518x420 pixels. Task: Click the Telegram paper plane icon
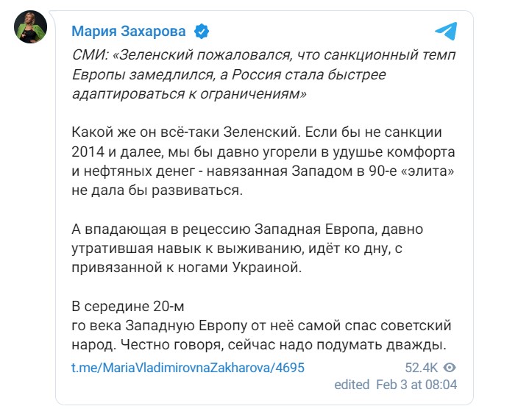(x=446, y=31)
